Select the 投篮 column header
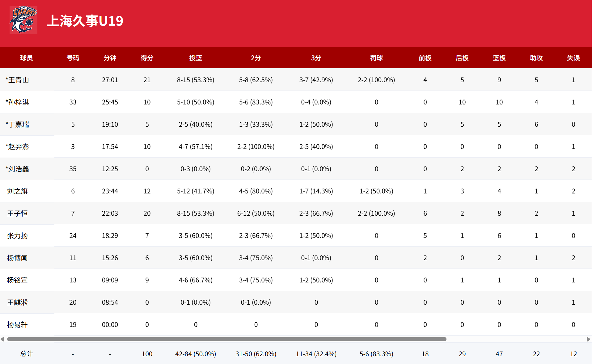The image size is (592, 364). click(196, 58)
